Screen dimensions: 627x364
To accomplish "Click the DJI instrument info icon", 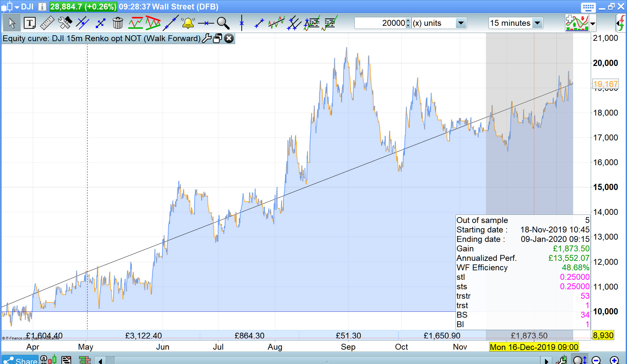I will pyautogui.click(x=42, y=7).
